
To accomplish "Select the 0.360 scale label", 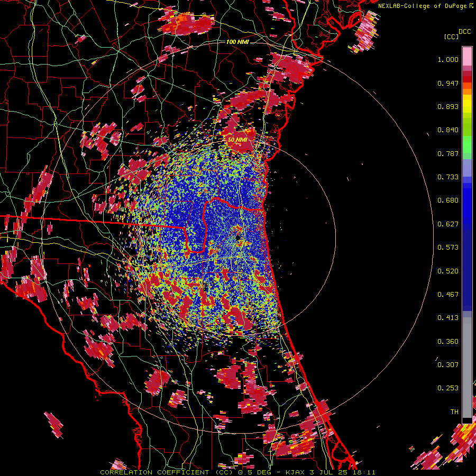I will coord(448,342).
